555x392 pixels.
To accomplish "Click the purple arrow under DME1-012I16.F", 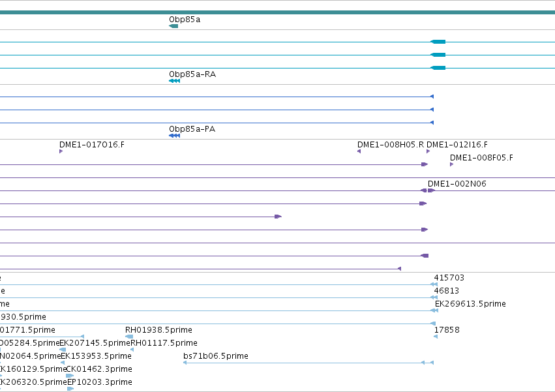I will coord(428,151).
